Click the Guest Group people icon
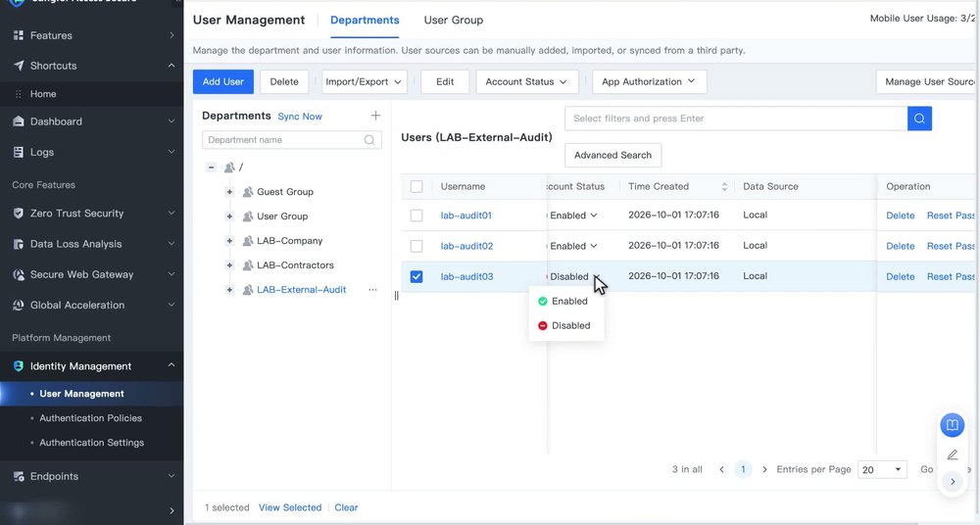This screenshot has height=525, width=980. 248,192
